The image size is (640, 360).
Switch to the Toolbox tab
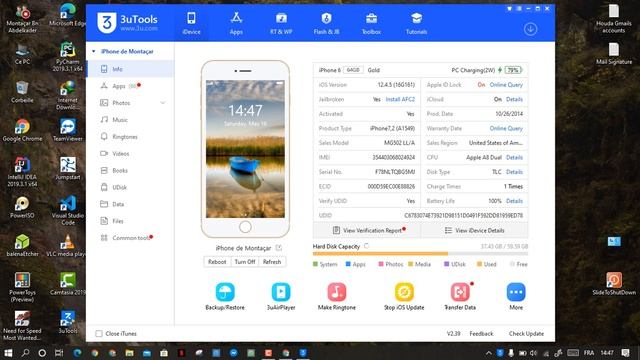371,23
